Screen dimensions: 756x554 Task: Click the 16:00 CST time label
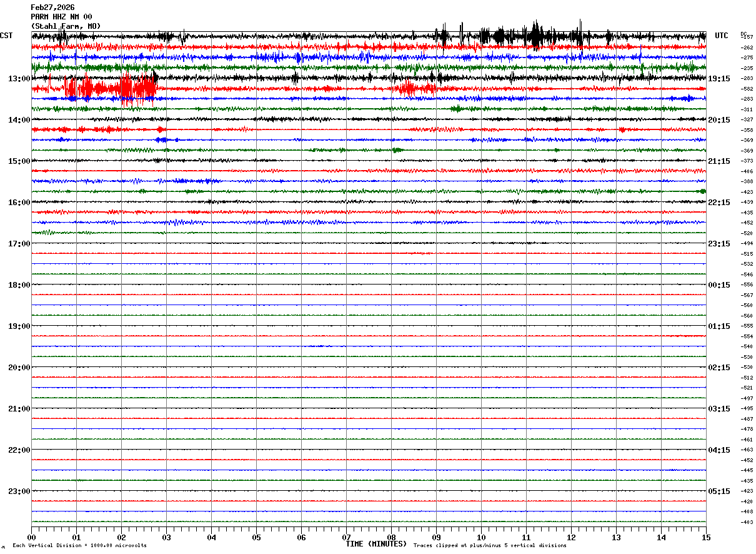[19, 203]
